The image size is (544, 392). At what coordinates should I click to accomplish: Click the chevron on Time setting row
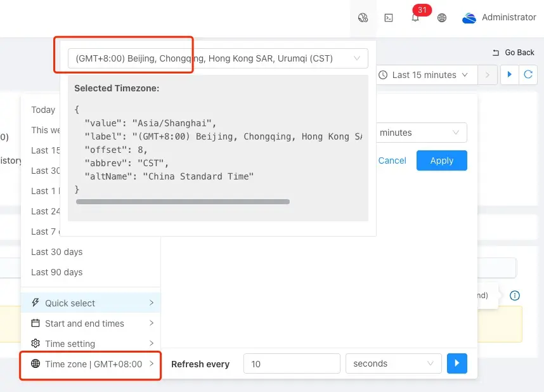point(152,343)
